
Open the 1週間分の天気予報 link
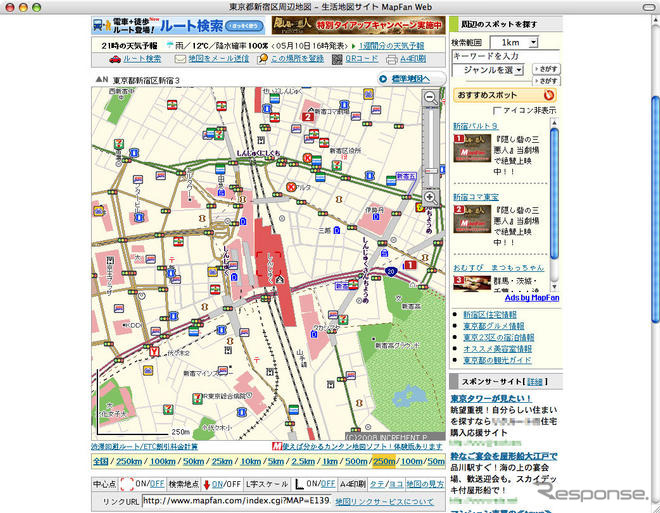pos(391,45)
